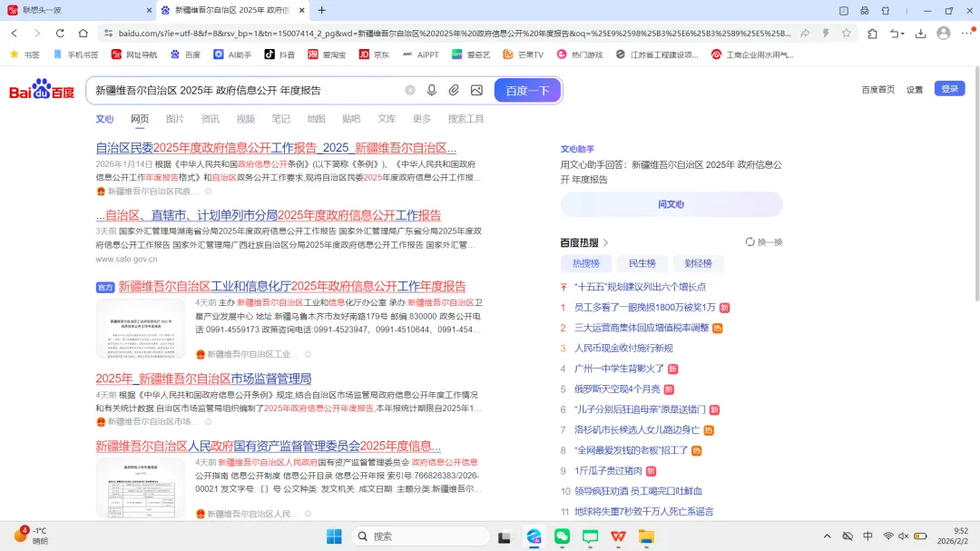Open 工业和信息化厅2025年政府信息公开 result
Image resolution: width=980 pixels, height=551 pixels.
tap(292, 287)
